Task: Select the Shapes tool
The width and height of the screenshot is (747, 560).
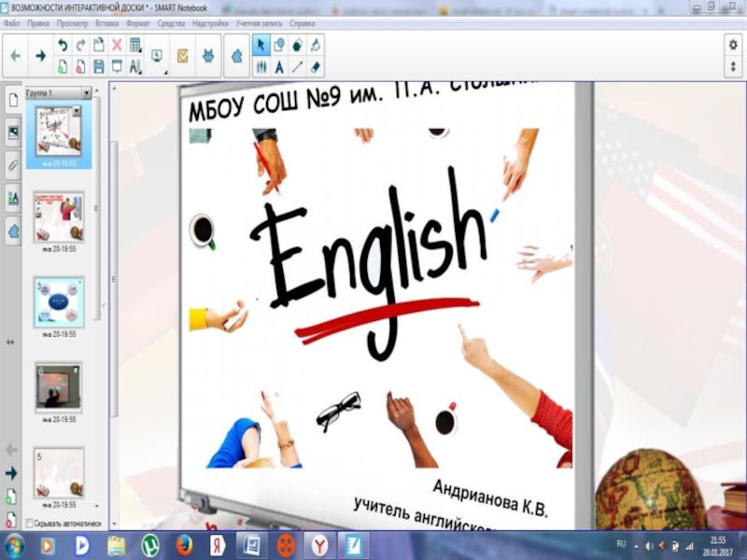Action: click(279, 45)
